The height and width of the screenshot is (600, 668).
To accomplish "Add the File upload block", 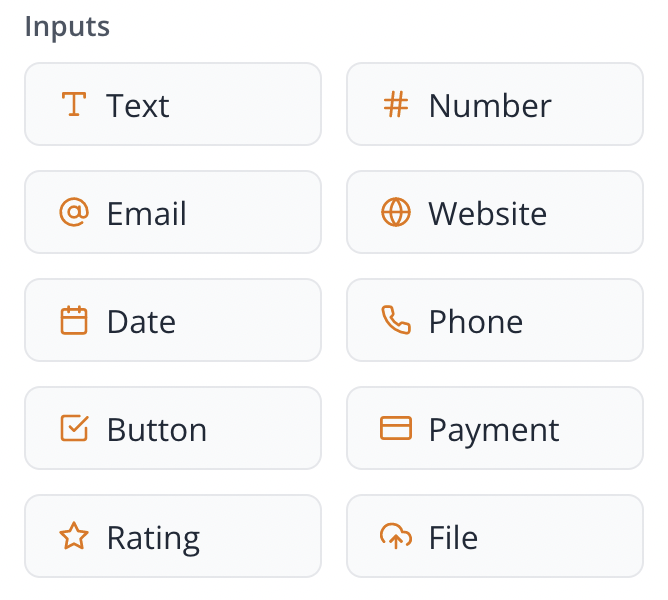I will tap(495, 537).
